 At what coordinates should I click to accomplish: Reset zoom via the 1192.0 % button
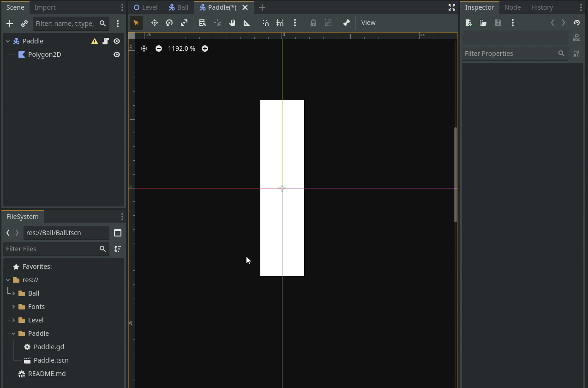pos(181,48)
